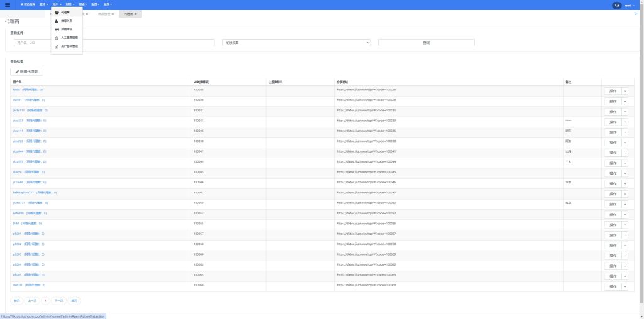Select the share URL ending code=100060
The image size is (644, 319).
tap(367, 254)
